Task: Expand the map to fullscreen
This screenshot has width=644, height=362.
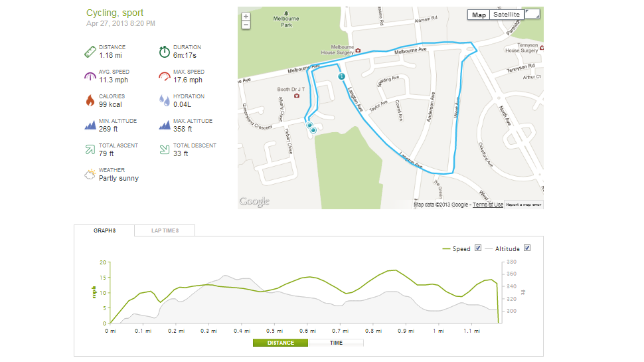Action: click(532, 15)
